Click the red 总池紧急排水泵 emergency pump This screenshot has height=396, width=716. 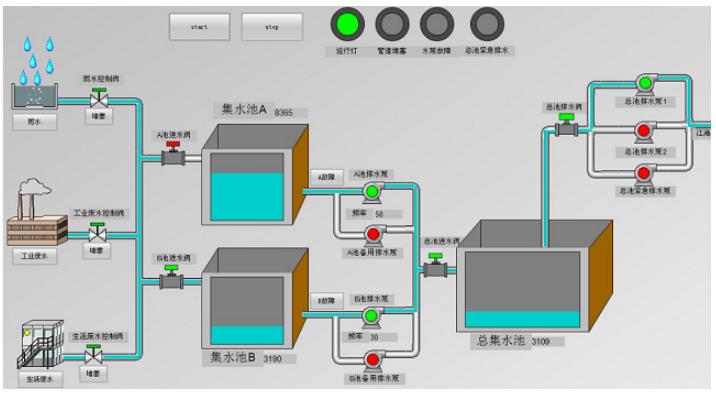tap(643, 174)
